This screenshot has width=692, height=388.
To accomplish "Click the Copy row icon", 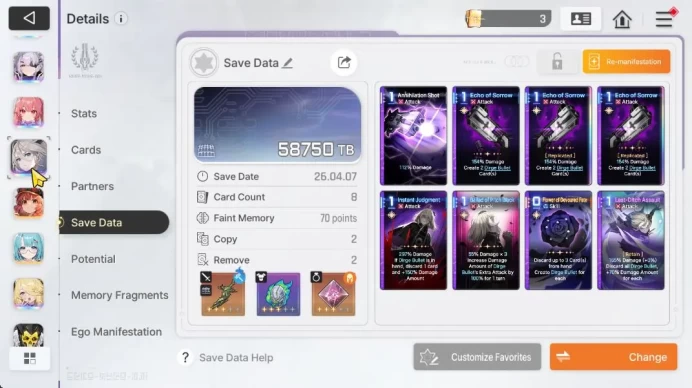I will 202,239.
